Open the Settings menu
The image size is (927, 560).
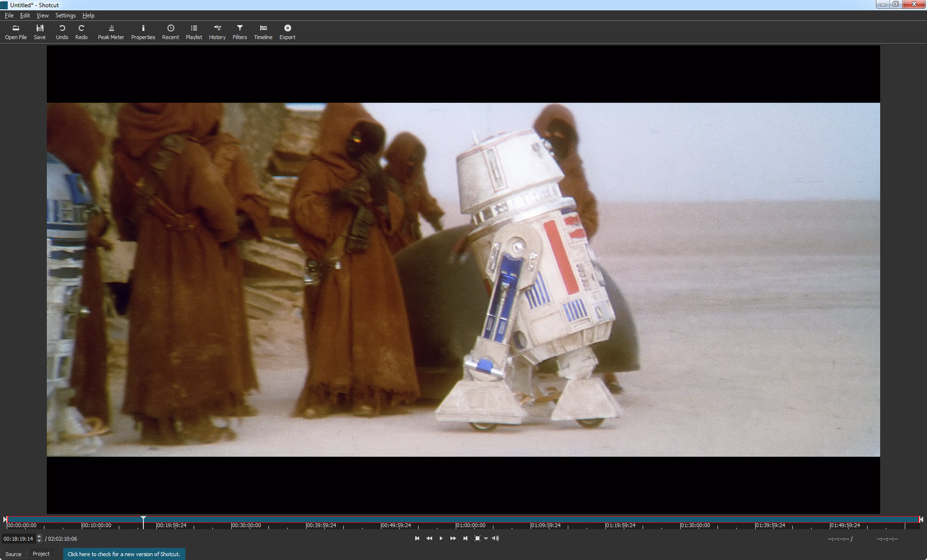click(x=66, y=15)
